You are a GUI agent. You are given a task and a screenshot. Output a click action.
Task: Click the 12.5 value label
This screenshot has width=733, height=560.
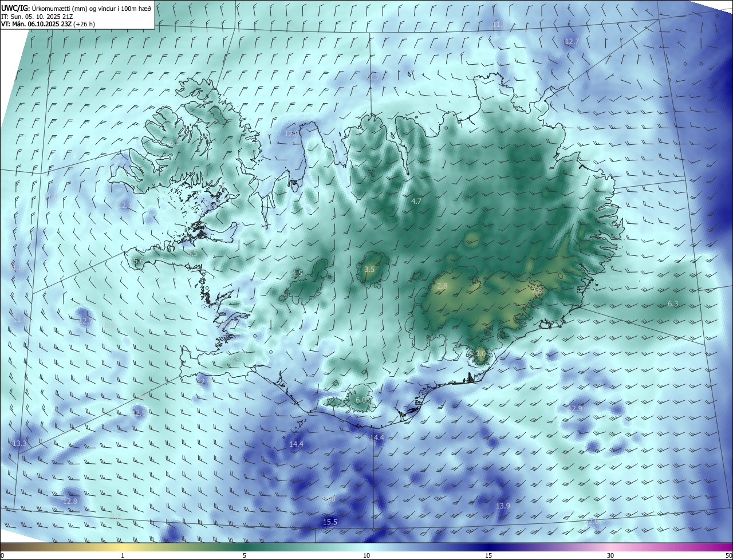(139, 412)
